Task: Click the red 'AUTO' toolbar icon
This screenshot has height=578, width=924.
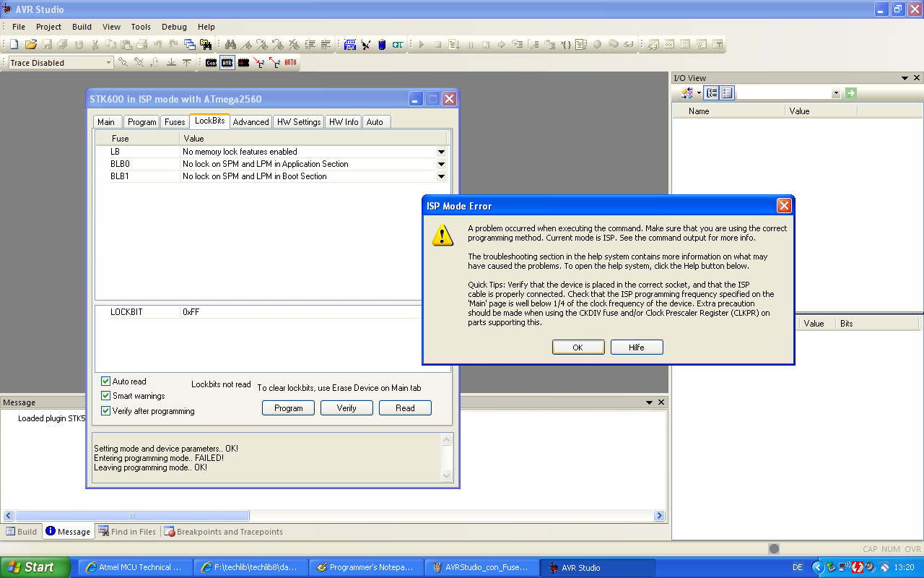Action: (x=290, y=62)
